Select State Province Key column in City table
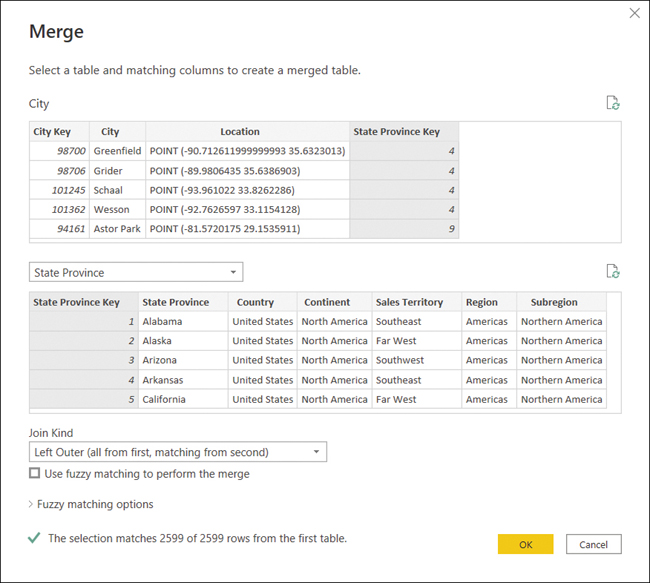650x583 pixels. [396, 132]
